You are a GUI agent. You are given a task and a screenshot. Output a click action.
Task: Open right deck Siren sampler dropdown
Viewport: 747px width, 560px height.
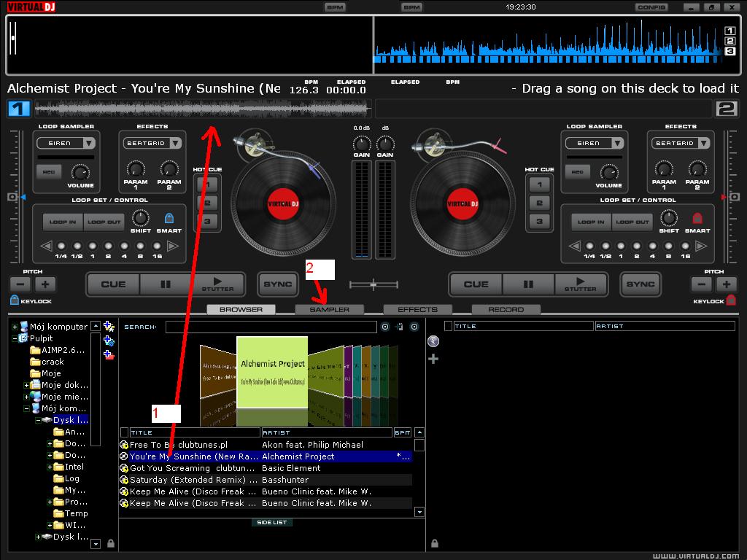click(617, 143)
